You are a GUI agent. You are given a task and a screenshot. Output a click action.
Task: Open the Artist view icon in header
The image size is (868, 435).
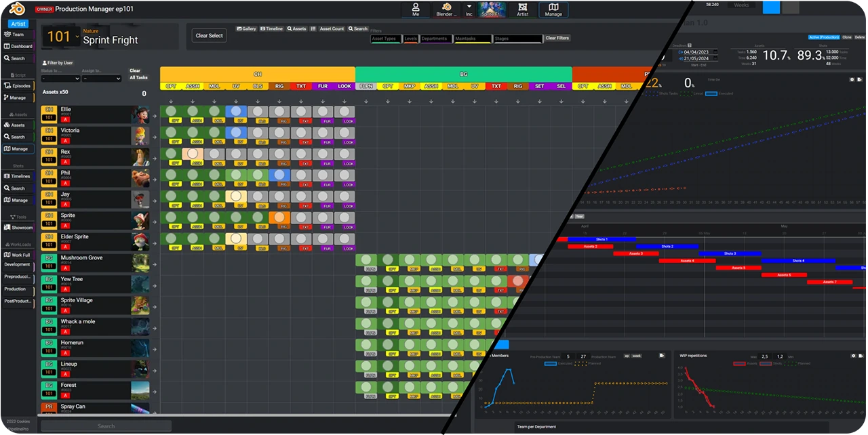pos(522,9)
